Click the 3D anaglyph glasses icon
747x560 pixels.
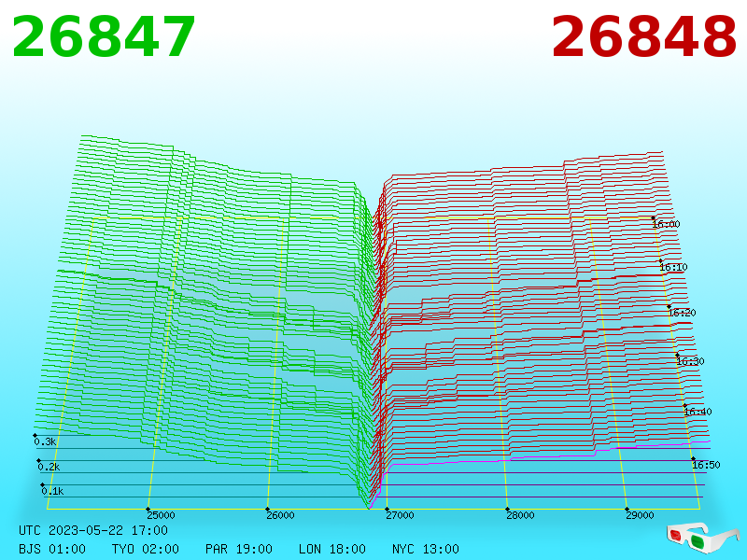(703, 537)
